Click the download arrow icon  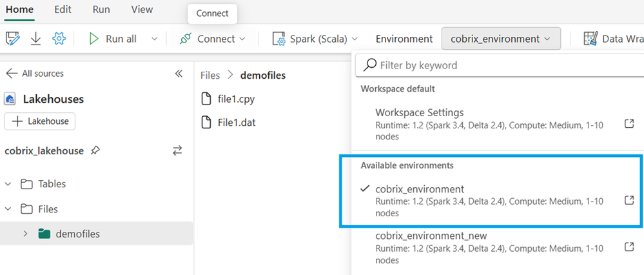(36, 39)
